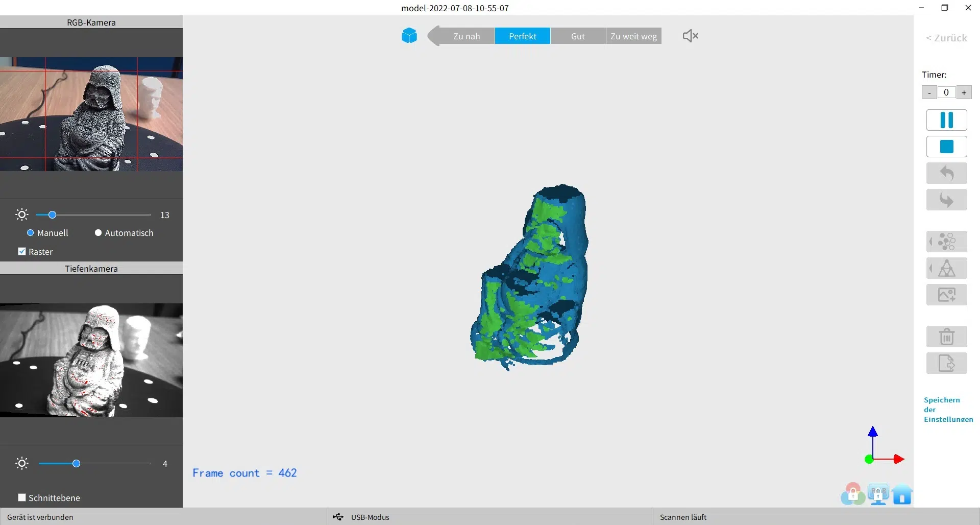The image size is (980, 525).
Task: Click Speichern der Einstellungen
Action: (948, 410)
